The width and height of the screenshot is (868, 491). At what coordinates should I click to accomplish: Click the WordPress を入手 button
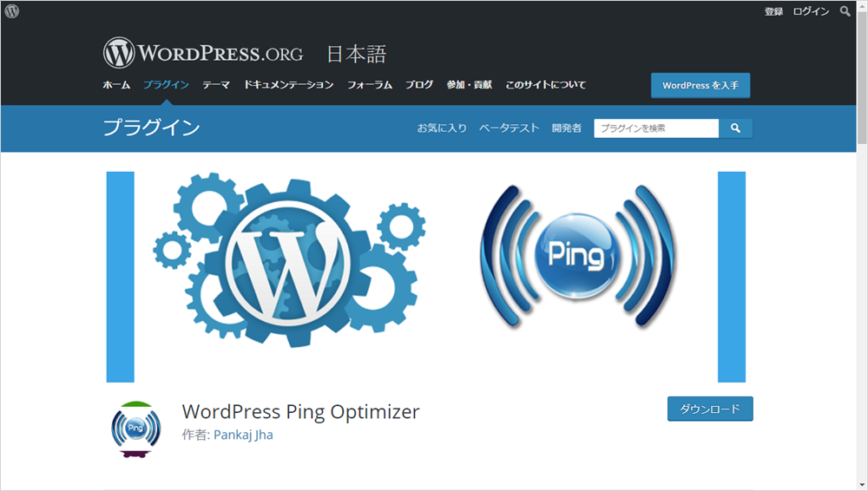point(700,85)
